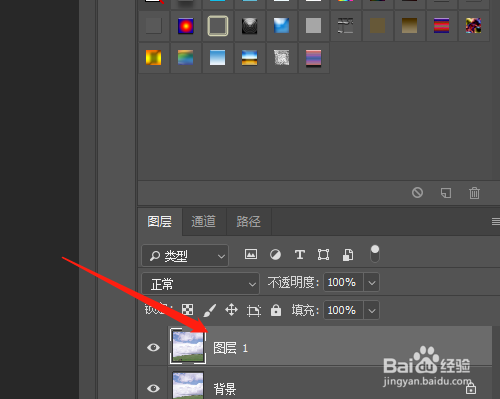Switch to the 图层 tab
The image size is (500, 399).
pos(160,221)
